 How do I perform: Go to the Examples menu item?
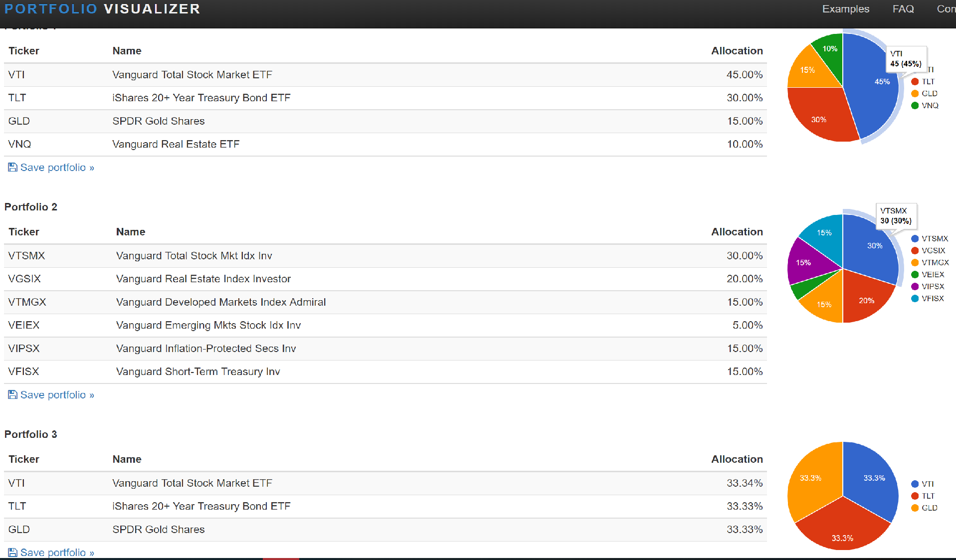845,9
